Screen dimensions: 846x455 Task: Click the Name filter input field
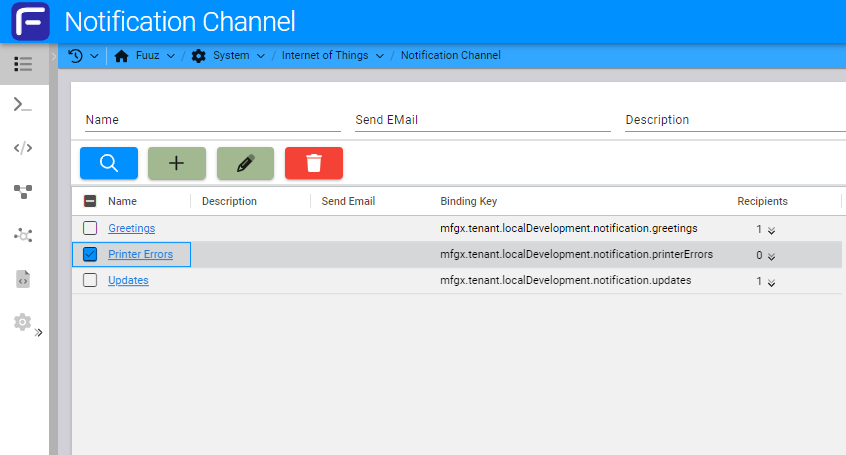(x=212, y=120)
